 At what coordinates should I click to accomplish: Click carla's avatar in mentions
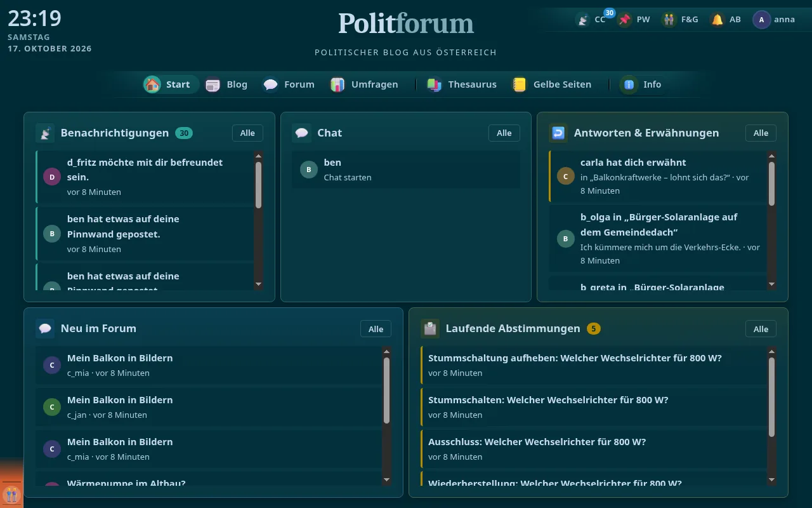click(565, 176)
